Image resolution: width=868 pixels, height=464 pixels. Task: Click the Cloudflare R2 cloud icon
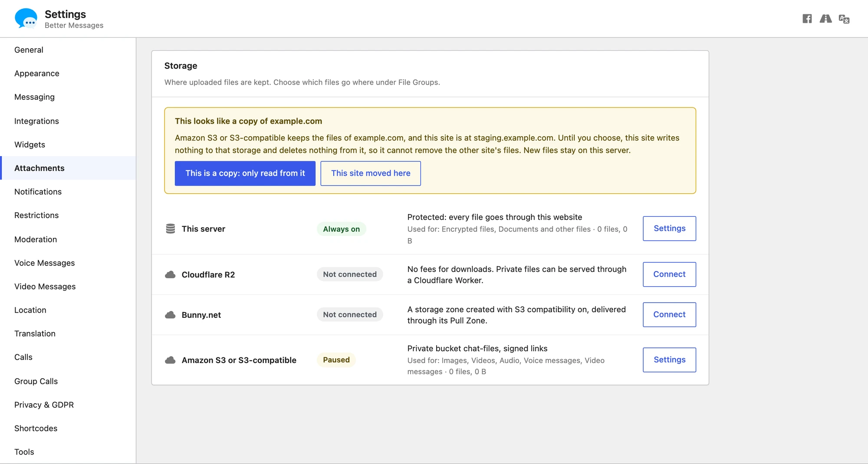point(170,274)
